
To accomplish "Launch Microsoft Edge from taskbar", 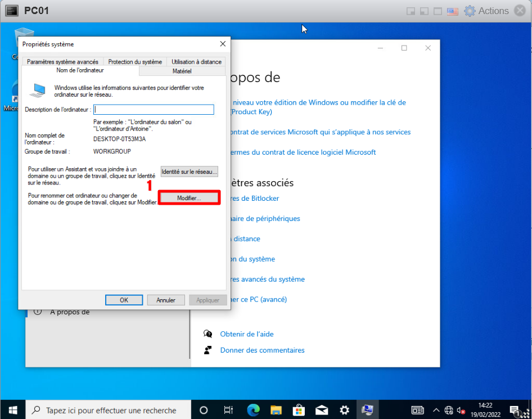I will tap(251, 410).
